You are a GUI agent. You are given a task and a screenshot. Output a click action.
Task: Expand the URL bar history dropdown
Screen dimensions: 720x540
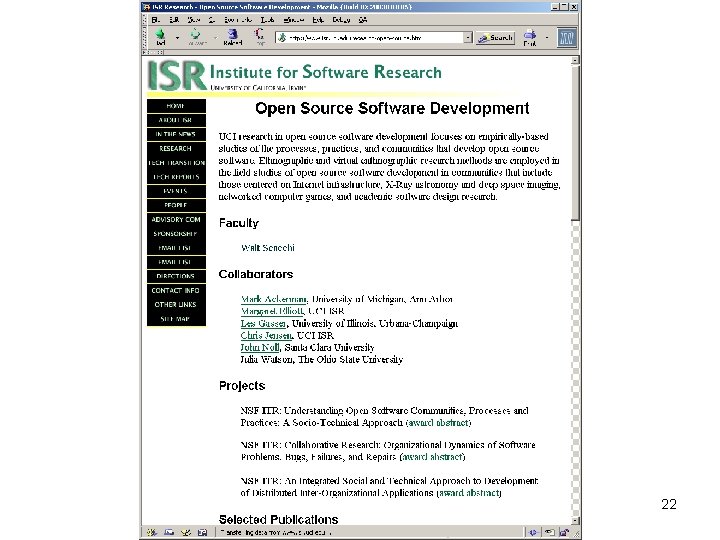pyautogui.click(x=468, y=38)
